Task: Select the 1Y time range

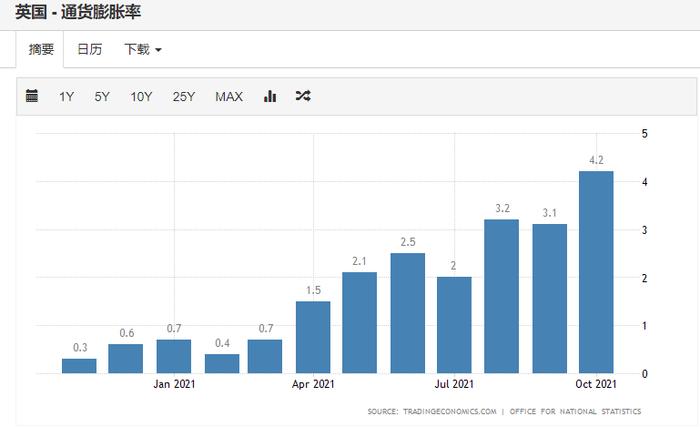Action: coord(67,96)
